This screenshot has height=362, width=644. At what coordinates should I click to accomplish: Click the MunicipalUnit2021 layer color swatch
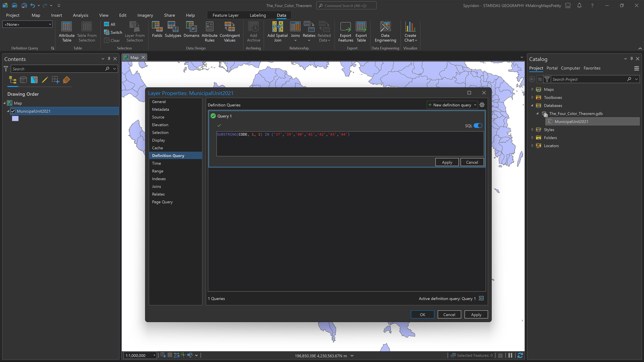tap(15, 118)
